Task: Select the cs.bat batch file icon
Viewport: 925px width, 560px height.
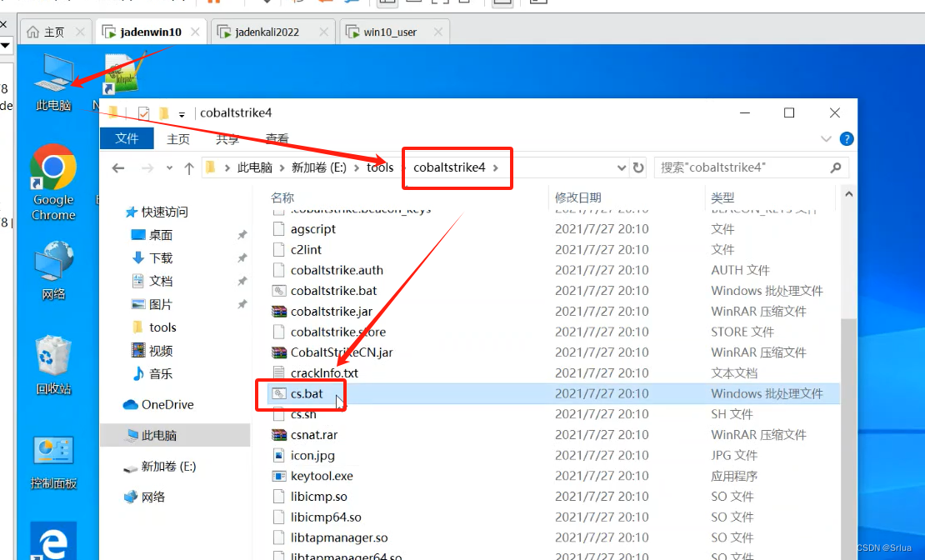Action: point(279,393)
